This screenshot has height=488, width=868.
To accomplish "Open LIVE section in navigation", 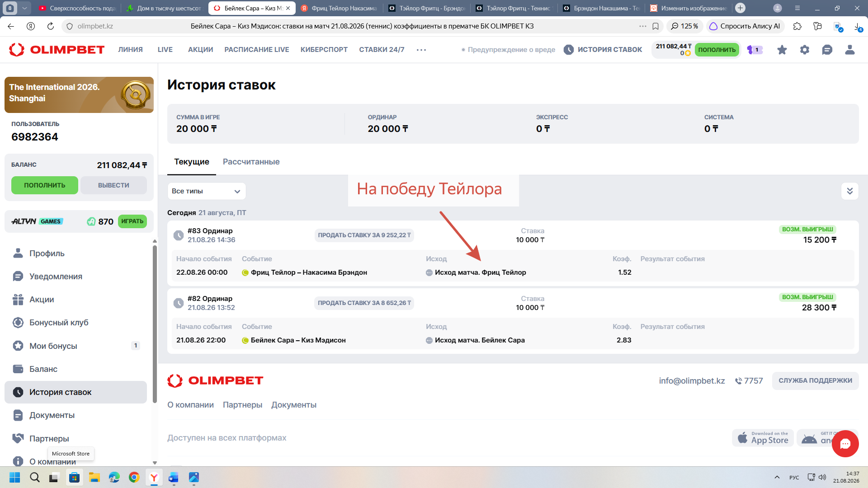I will pyautogui.click(x=165, y=50).
